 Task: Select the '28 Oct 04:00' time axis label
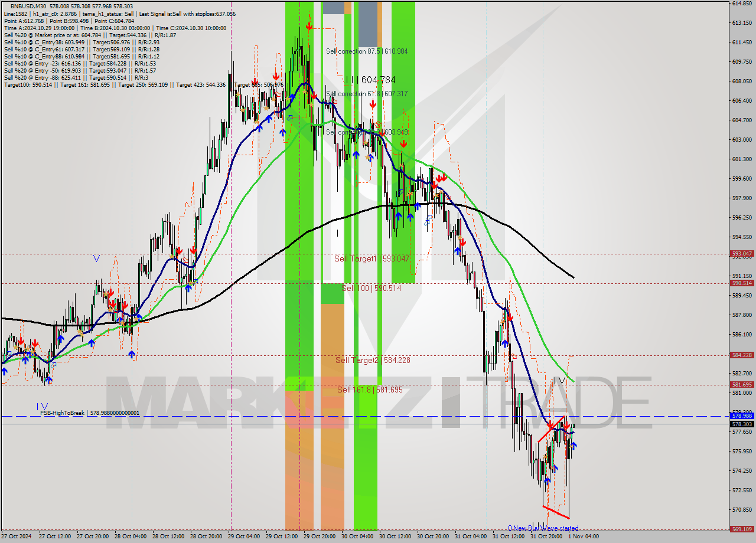click(130, 537)
